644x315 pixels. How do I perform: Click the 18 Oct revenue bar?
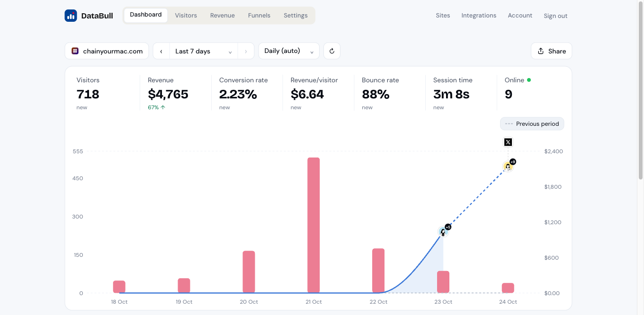pos(119,287)
